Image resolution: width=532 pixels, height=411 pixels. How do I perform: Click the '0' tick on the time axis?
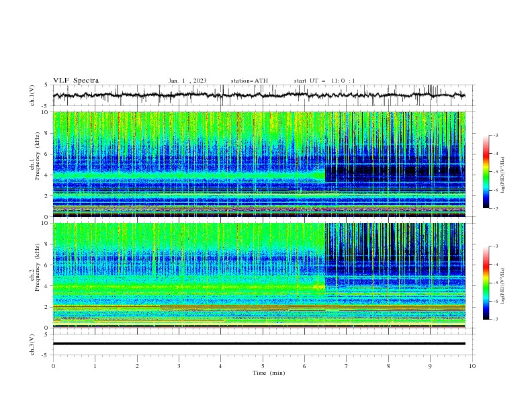pos(53,366)
